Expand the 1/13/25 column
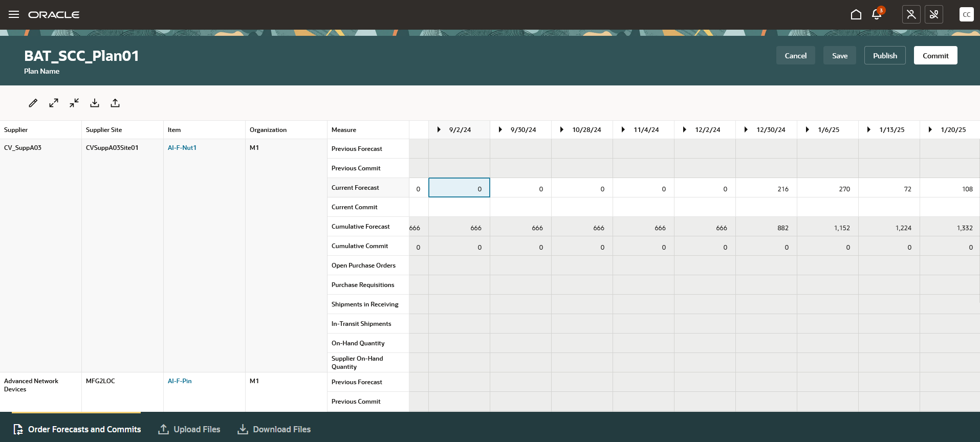Viewport: 980px width, 442px height. [x=869, y=130]
